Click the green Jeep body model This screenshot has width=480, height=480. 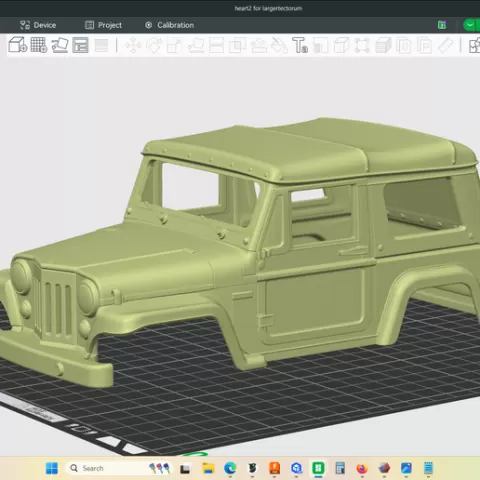(240, 253)
